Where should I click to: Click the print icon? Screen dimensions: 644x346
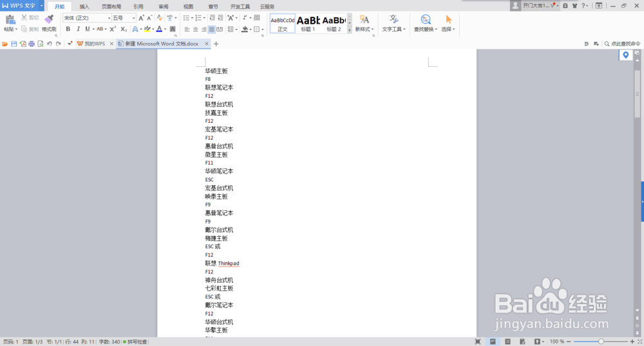coord(32,44)
